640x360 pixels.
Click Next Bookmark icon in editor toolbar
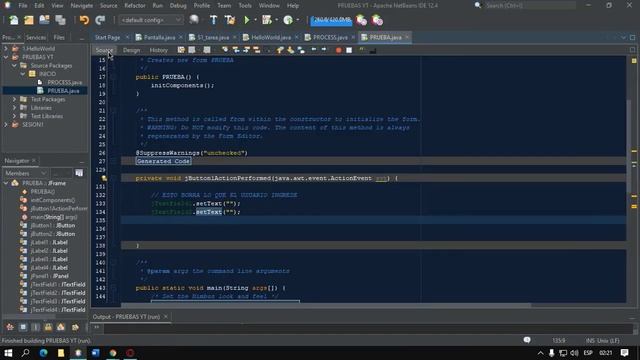pyautogui.click(x=291, y=50)
